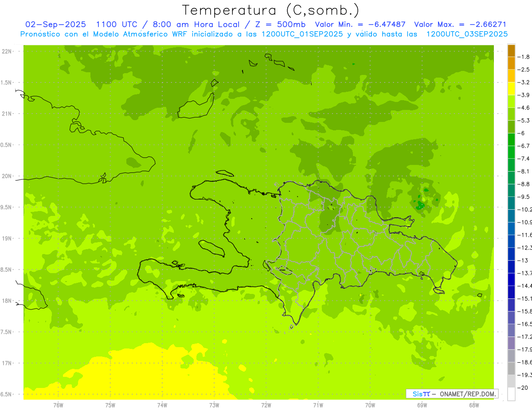Pick the amber swatch between -2.5 and -3.2
The image size is (532, 411).
click(x=511, y=76)
